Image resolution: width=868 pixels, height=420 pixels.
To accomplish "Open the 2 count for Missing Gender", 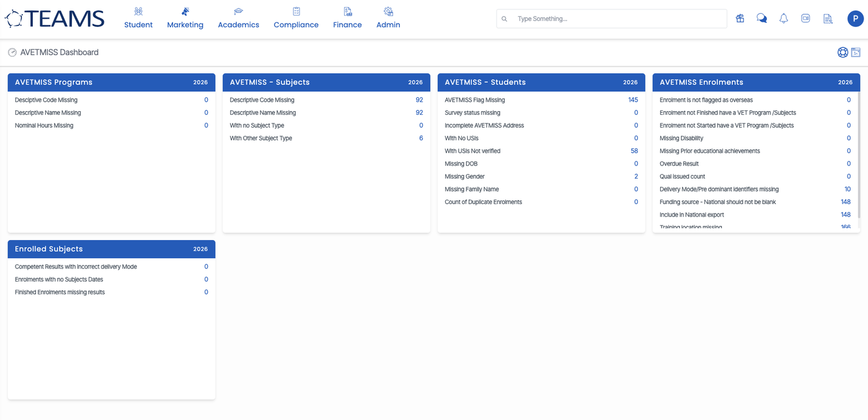I will click(x=636, y=177).
